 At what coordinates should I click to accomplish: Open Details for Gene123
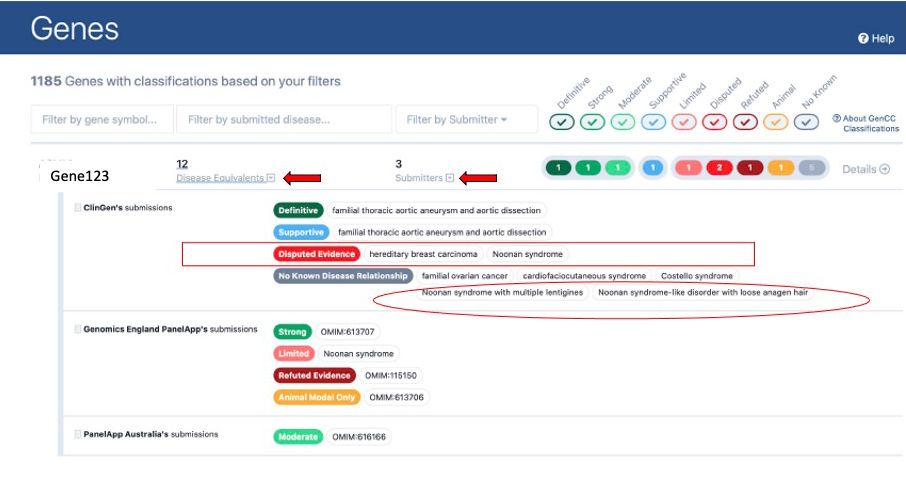(866, 169)
